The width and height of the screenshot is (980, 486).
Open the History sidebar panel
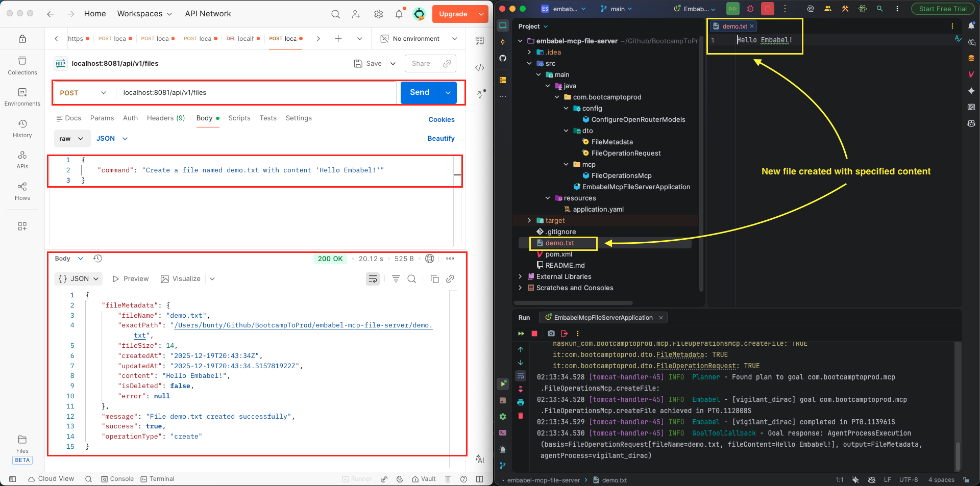tap(22, 129)
